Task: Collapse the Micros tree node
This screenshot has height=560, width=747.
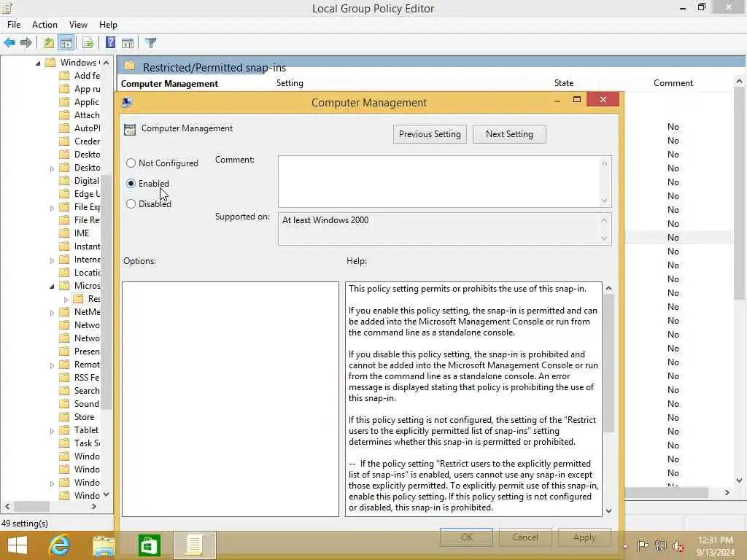Action: point(52,286)
